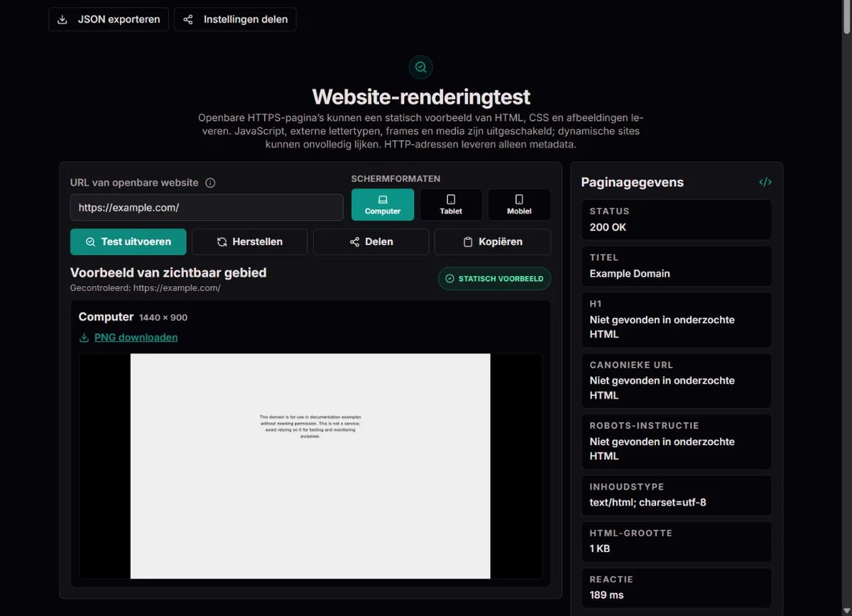Select the Computer screen format
The image size is (852, 616).
click(383, 204)
